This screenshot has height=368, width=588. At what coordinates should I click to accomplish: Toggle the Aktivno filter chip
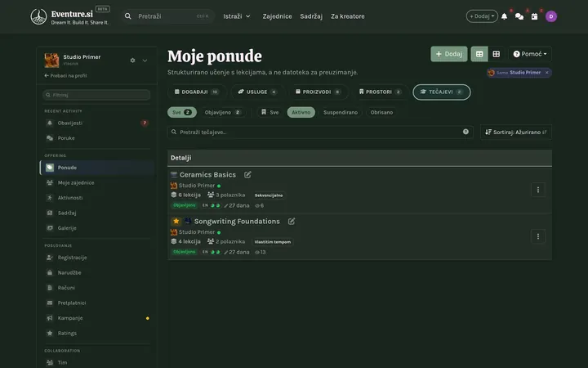(301, 112)
